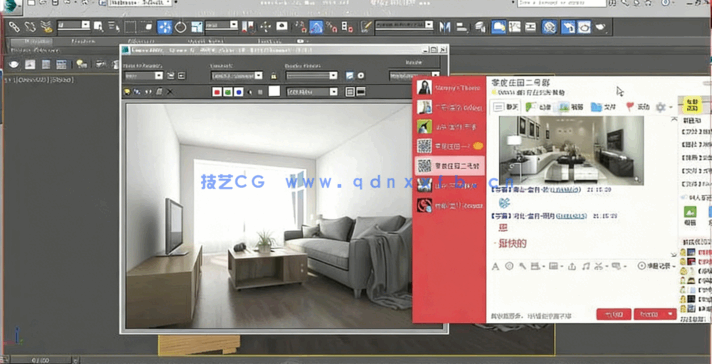Click the Print Image icon in render window
The image size is (712, 364).
coord(159,92)
